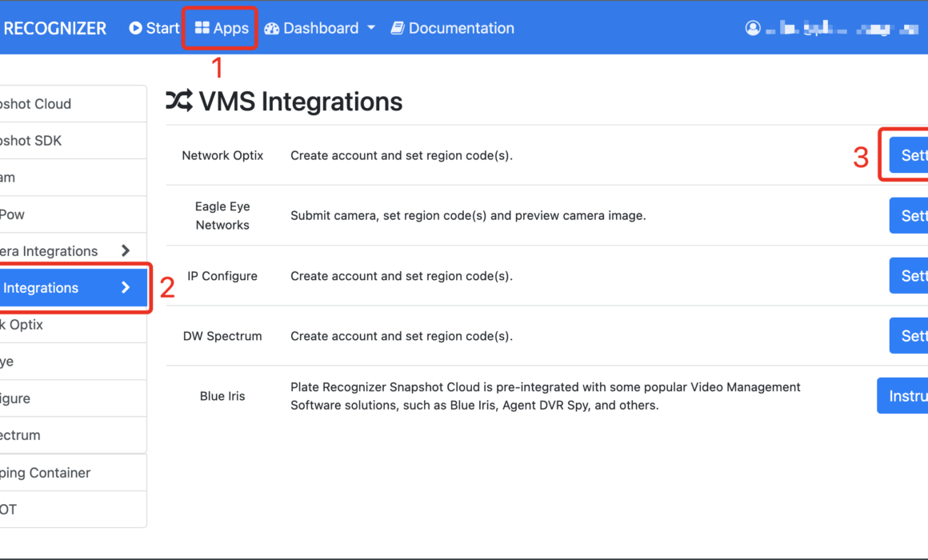
Task: Click the 'Plate Recognizer Snapshot Cloud' description text
Action: [545, 396]
